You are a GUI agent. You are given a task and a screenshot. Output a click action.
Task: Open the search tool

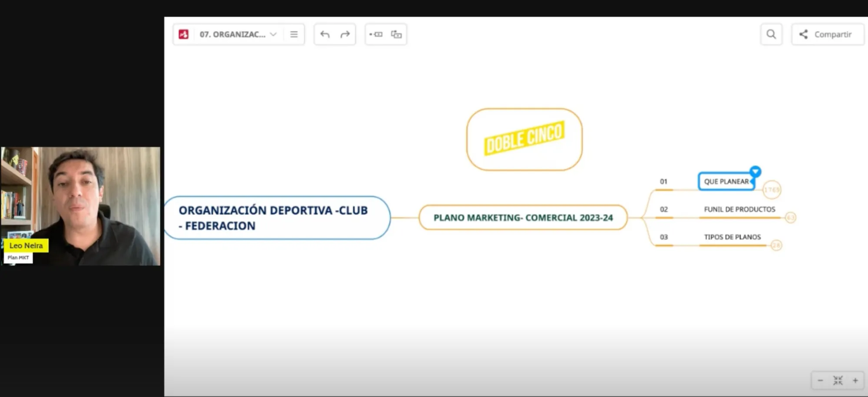pos(771,34)
